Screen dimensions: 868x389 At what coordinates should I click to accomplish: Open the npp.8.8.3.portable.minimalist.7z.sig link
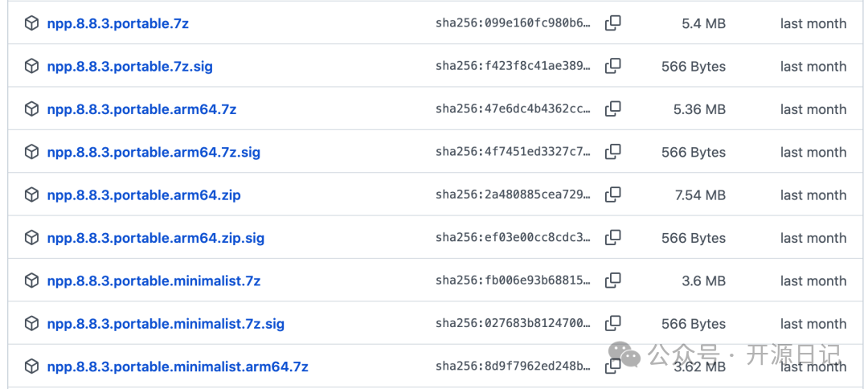pos(166,324)
